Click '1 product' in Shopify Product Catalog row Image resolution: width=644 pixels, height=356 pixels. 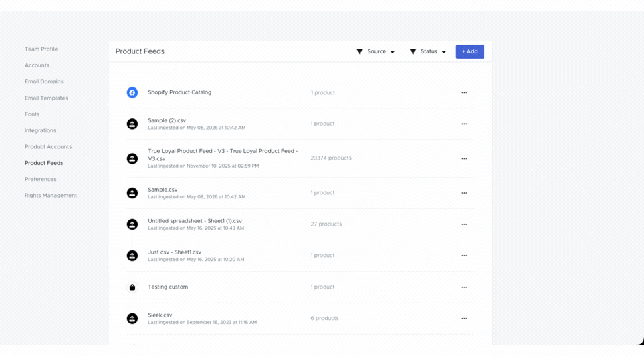click(x=322, y=93)
